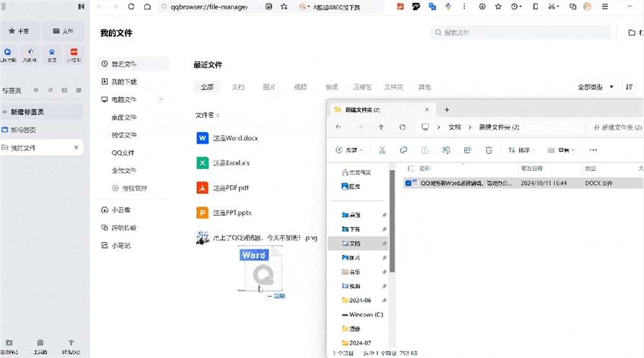This screenshot has height=358, width=644.
Task: Open the scissors screenshot tool icon
Action: pyautogui.click(x=553, y=6)
